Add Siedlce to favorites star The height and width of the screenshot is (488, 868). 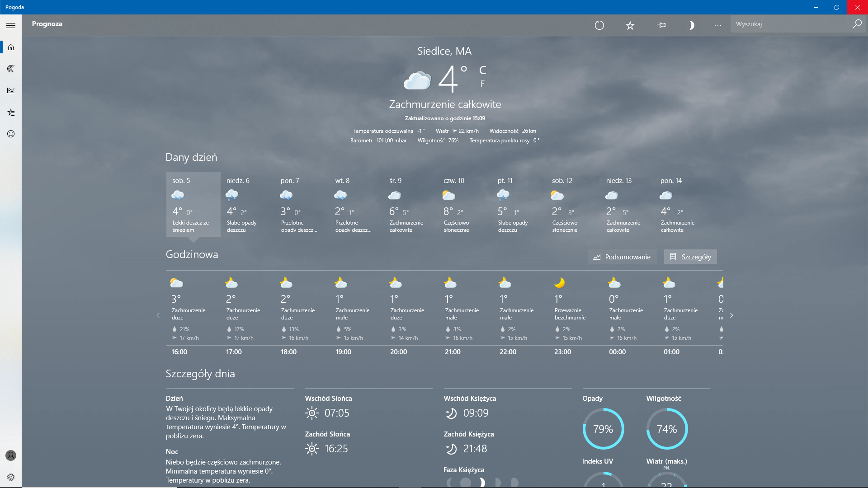point(630,25)
